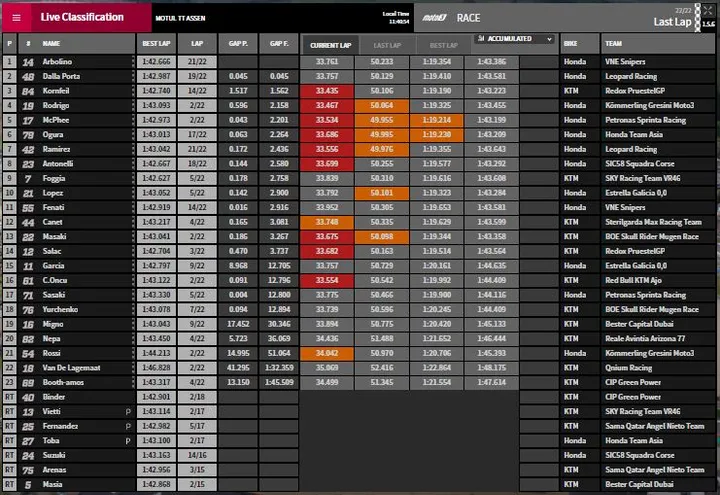
Task: Select rider name Van De Lagemaat
Action: coord(71,368)
